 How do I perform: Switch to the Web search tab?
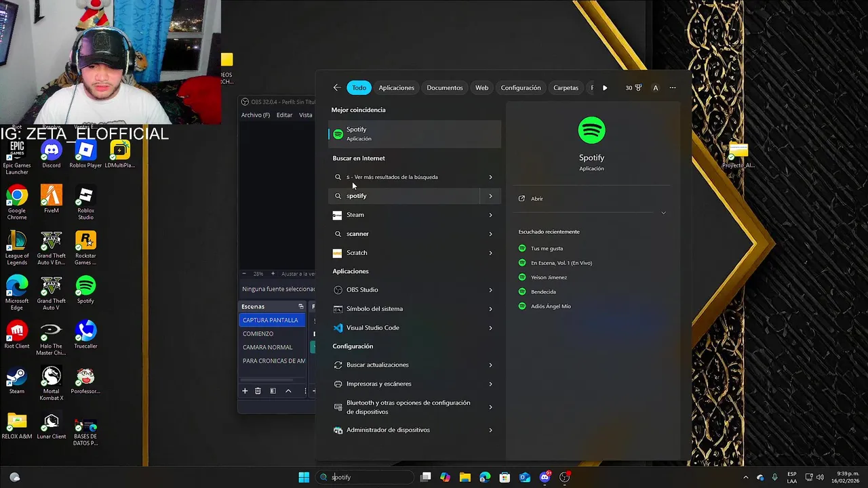tap(481, 87)
